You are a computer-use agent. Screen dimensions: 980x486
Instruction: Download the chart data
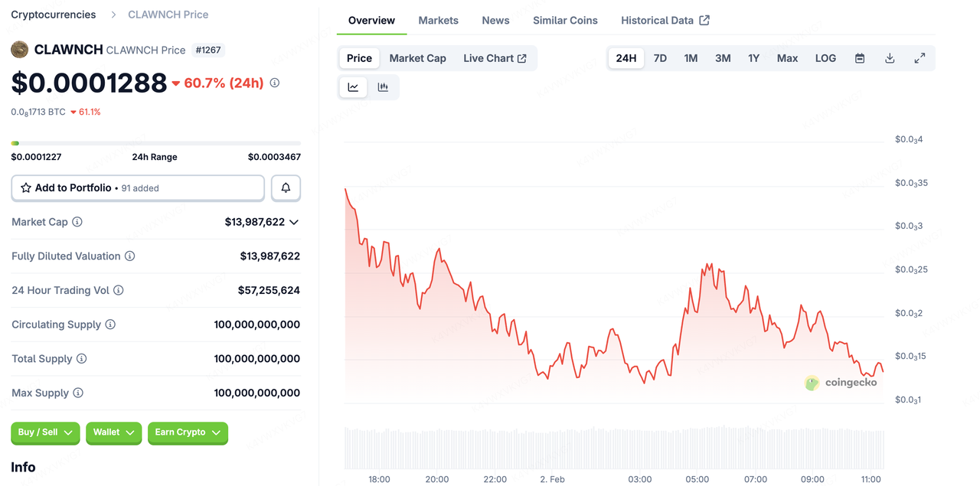point(890,58)
